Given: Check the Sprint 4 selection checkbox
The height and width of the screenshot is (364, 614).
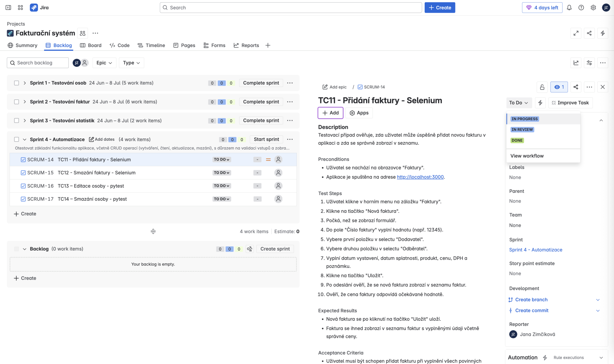Looking at the screenshot, I should 16,139.
